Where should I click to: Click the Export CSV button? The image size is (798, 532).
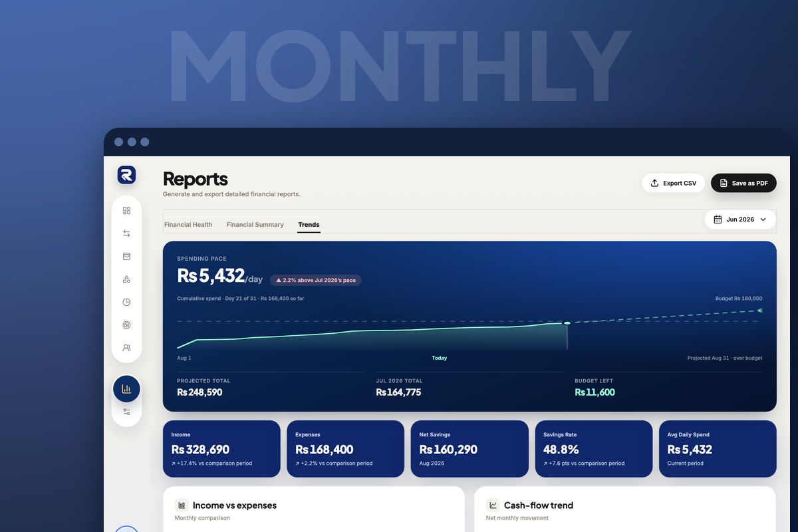click(x=673, y=183)
